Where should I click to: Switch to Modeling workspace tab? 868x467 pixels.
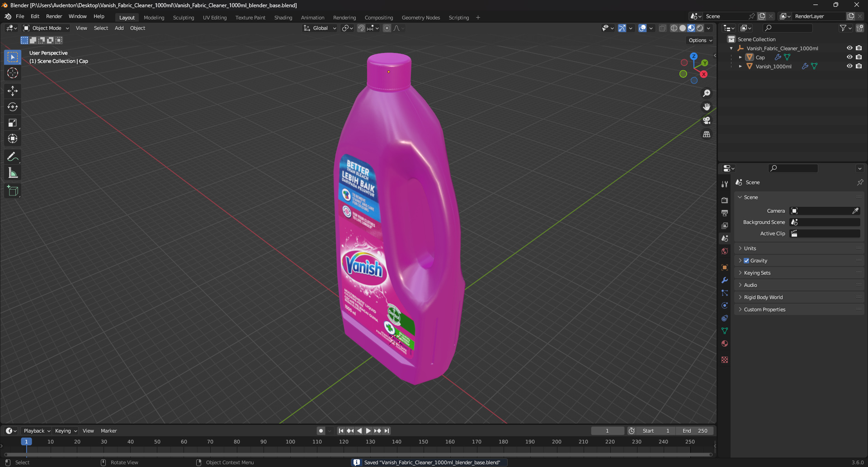click(154, 18)
